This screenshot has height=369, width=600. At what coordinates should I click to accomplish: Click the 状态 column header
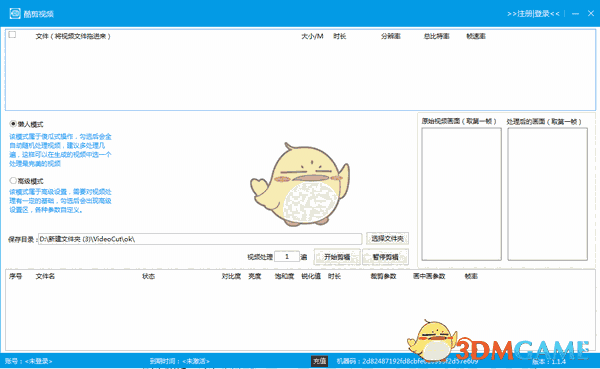(x=148, y=276)
